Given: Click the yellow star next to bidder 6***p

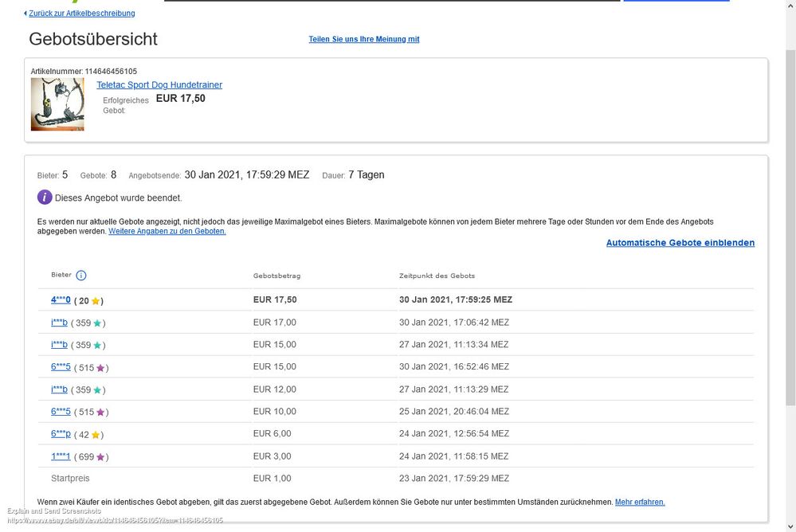Looking at the screenshot, I should [96, 435].
